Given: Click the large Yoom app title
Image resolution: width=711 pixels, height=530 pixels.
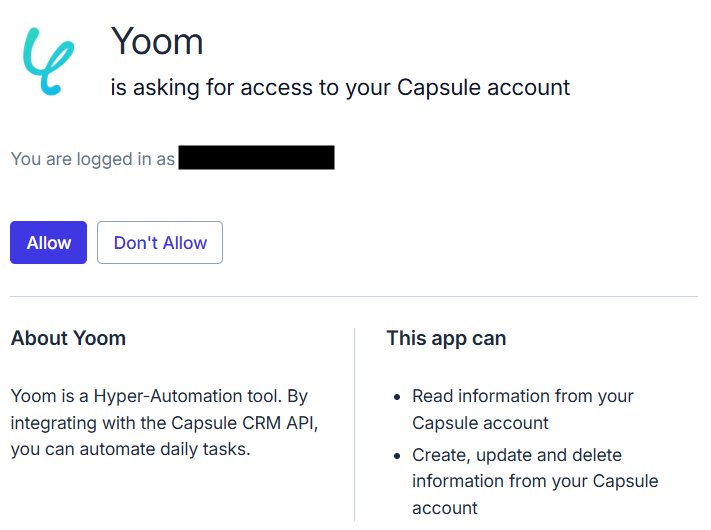Looking at the screenshot, I should pyautogui.click(x=157, y=41).
